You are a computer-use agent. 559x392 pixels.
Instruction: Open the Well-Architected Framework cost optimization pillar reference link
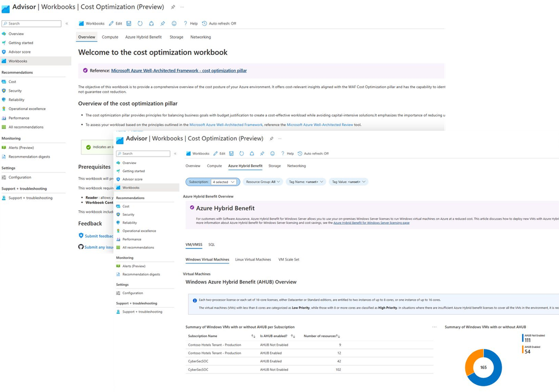[179, 70]
